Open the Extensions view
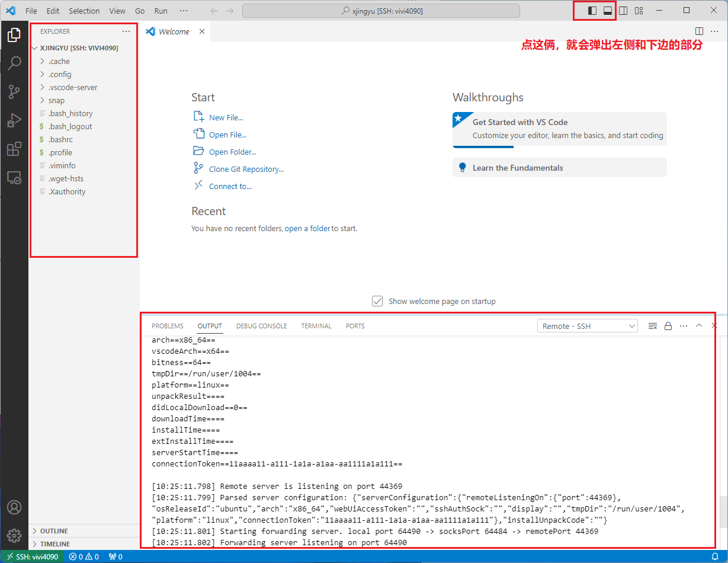 (14, 149)
